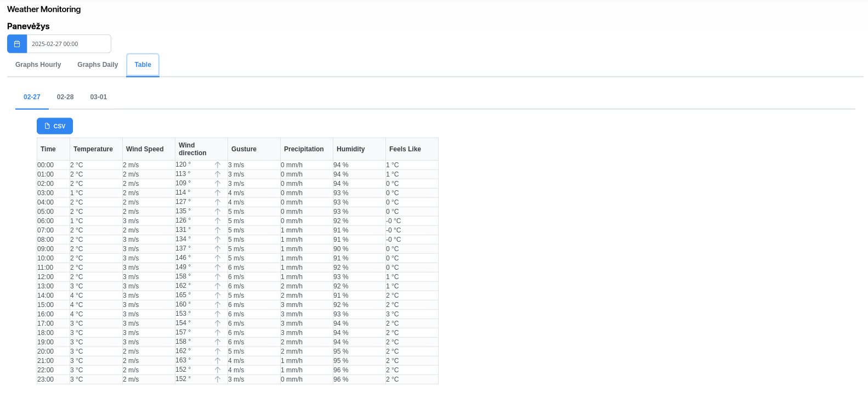868x403 pixels.
Task: Click the Feels Like column header
Action: click(x=405, y=149)
